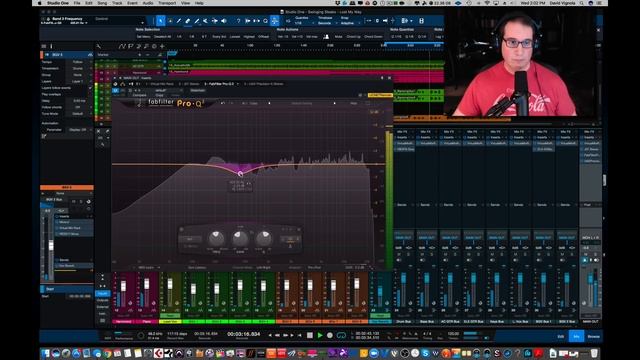
Task: Open the Tempo Follow dropdown in inspector
Action: point(80,62)
